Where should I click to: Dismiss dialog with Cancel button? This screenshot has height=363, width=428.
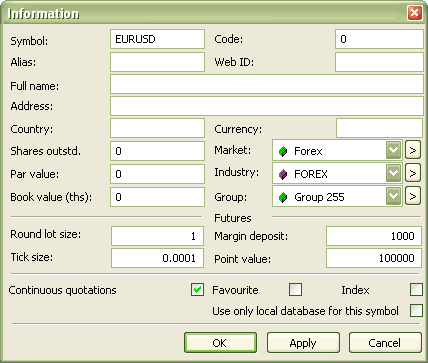(385, 343)
